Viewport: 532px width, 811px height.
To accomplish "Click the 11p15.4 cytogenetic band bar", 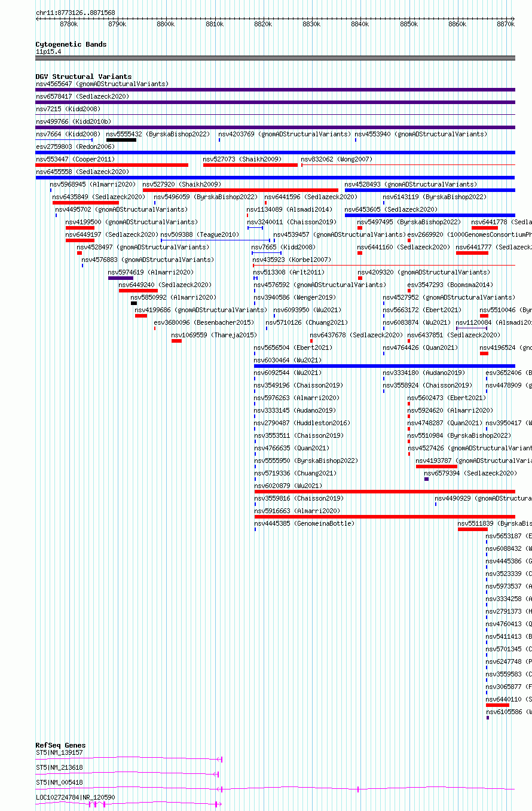I will point(276,58).
